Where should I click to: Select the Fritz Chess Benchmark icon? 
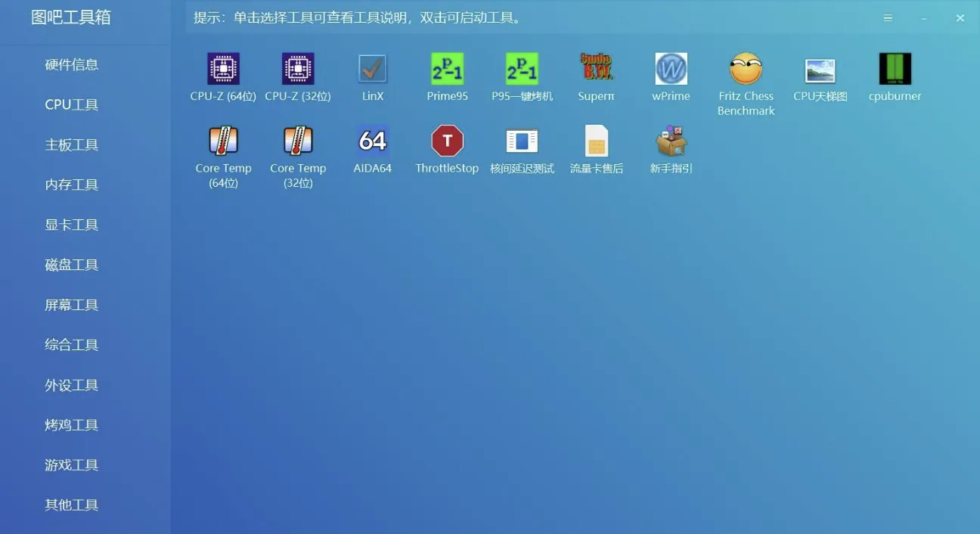coord(746,69)
